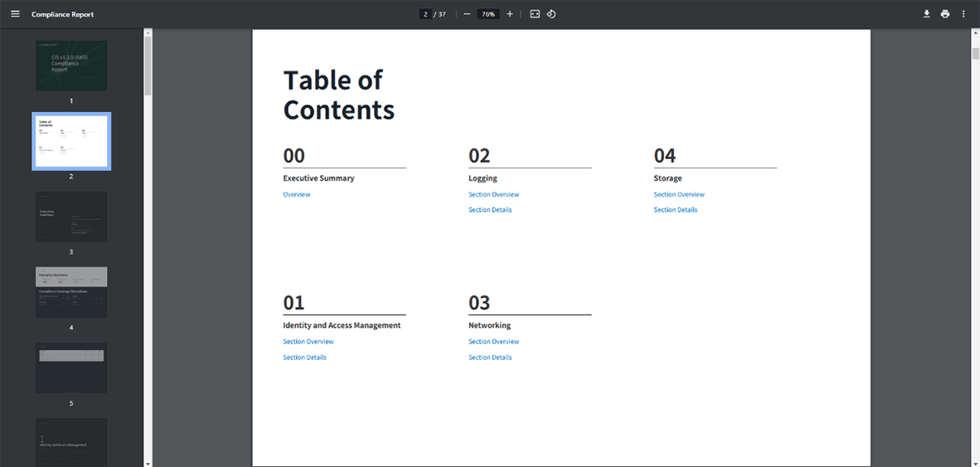This screenshot has width=980, height=467.
Task: Click the Logging section heading
Action: pos(483,178)
